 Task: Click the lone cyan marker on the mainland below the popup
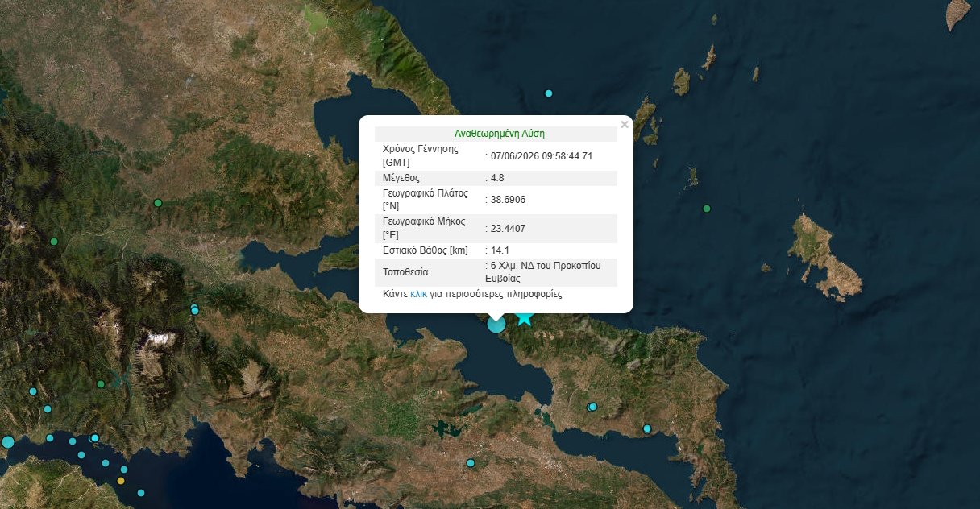(x=471, y=463)
